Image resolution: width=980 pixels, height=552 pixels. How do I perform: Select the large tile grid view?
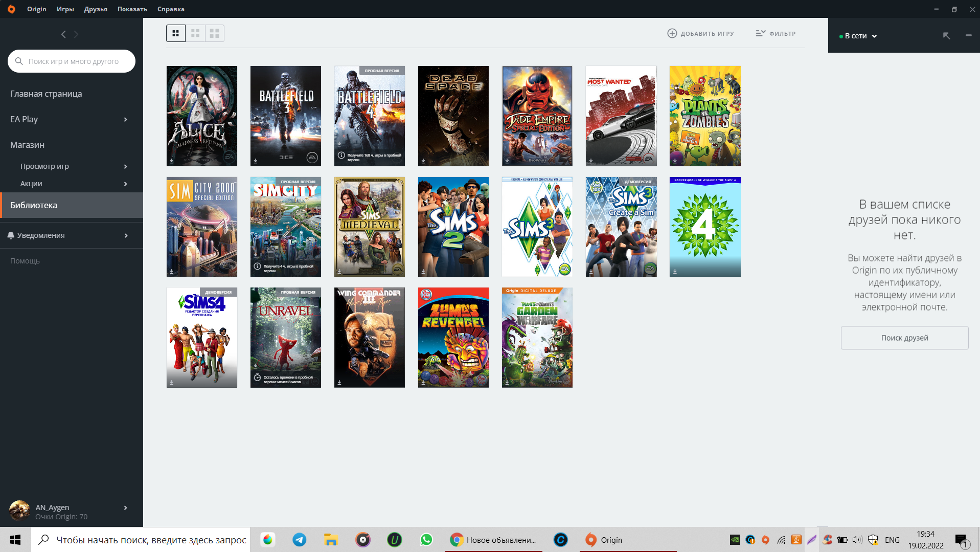click(x=215, y=33)
